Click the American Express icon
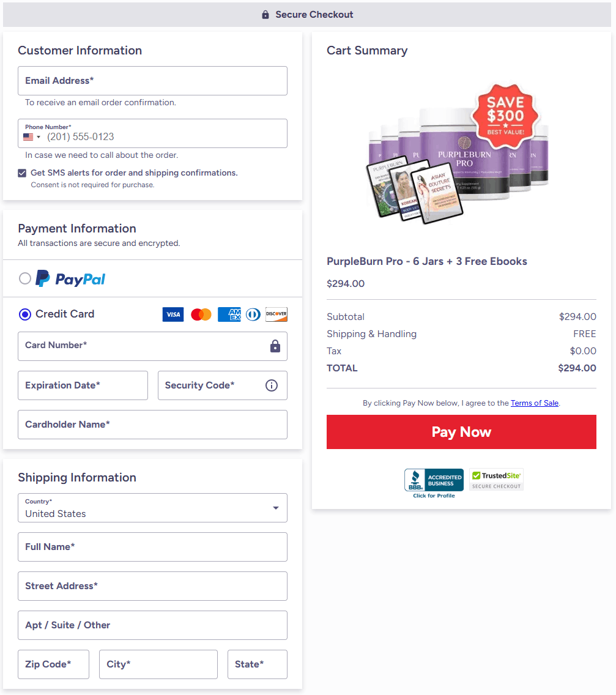This screenshot has width=616, height=695. (x=229, y=314)
